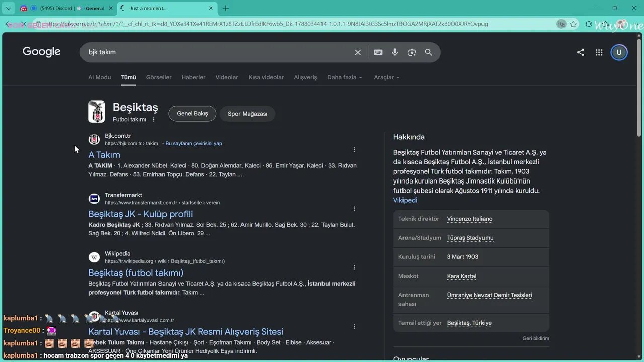The image size is (644, 362).
Task: Open the Google account avatar menu
Action: pyautogui.click(x=619, y=52)
